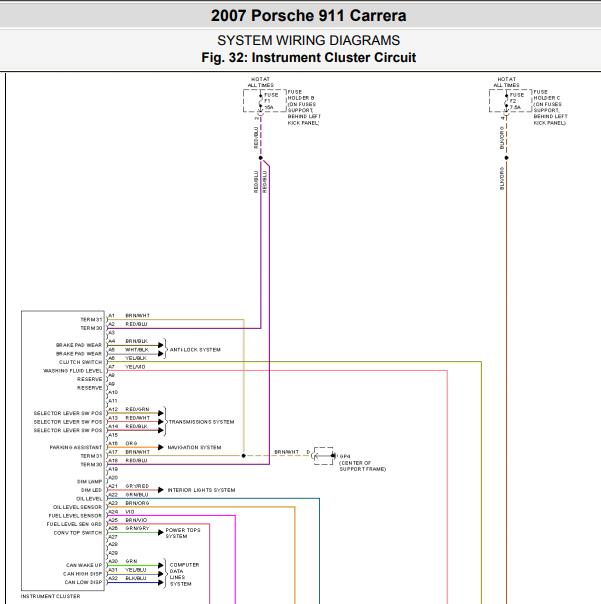The height and width of the screenshot is (604, 601).
Task: Select the fuse F1 15A symbol
Action: click(265, 101)
